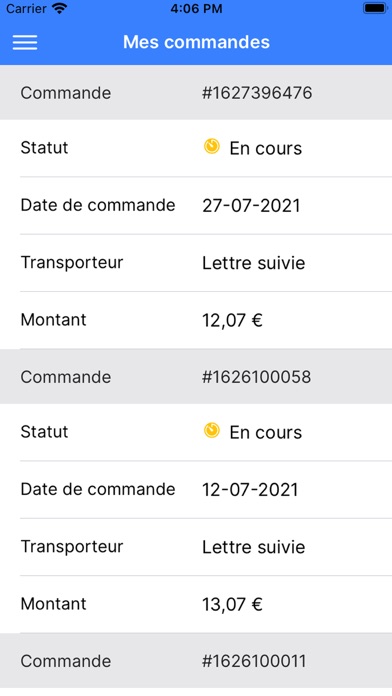The width and height of the screenshot is (392, 696).
Task: Open the hamburger menu
Action: [25, 42]
